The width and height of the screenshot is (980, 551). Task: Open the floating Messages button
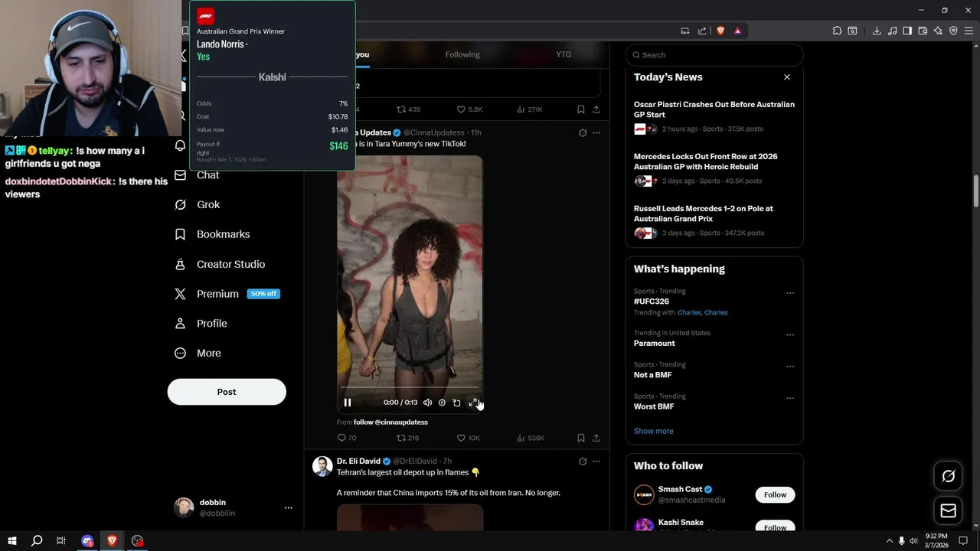948,510
